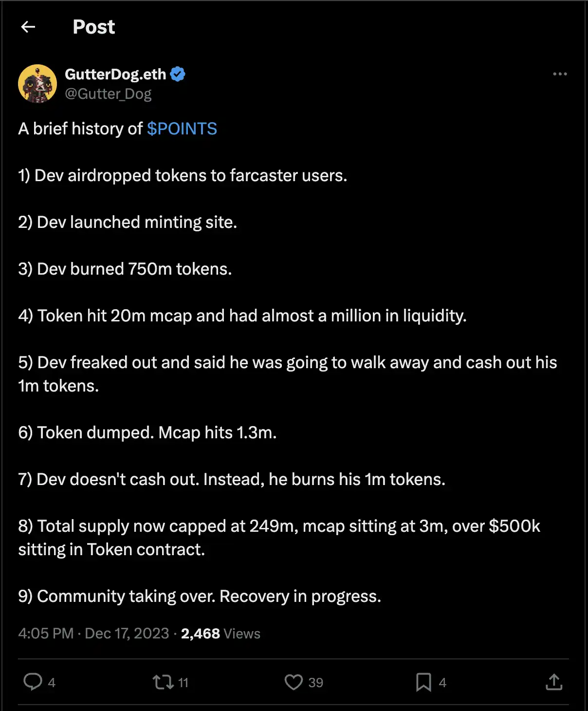Click the reply count of 4
Viewport: 588px width, 711px height.
(x=52, y=683)
